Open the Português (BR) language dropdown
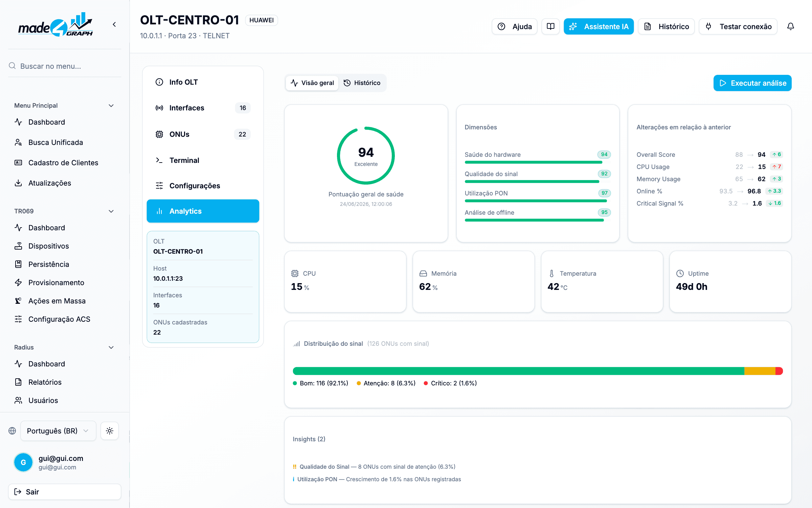This screenshot has height=508, width=812. tap(58, 431)
